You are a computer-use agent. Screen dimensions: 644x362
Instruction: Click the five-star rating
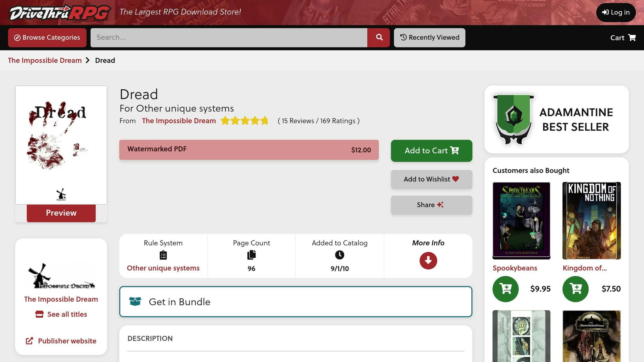pyautogui.click(x=244, y=121)
